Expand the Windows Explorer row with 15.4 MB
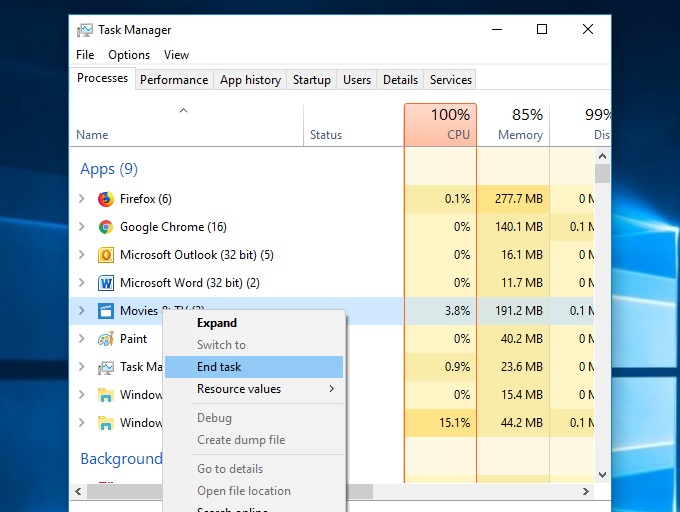680x512 pixels. pos(82,395)
